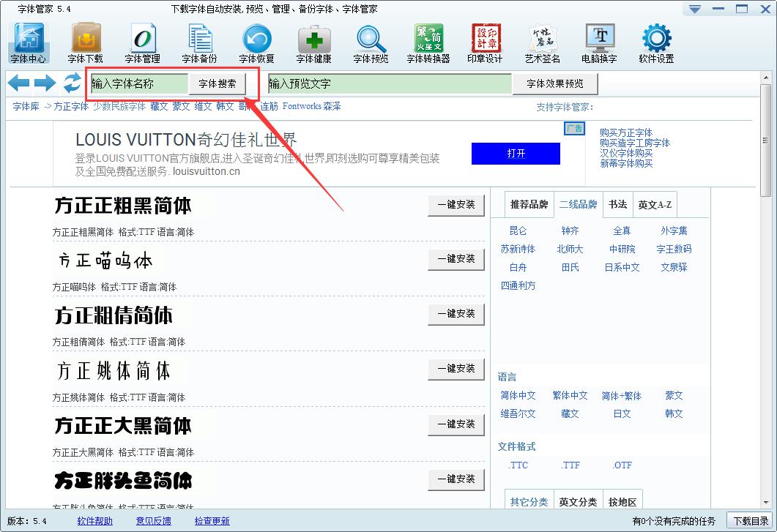Open the 字体管理 font management icon
Screen dimensions: 777x532
point(143,42)
